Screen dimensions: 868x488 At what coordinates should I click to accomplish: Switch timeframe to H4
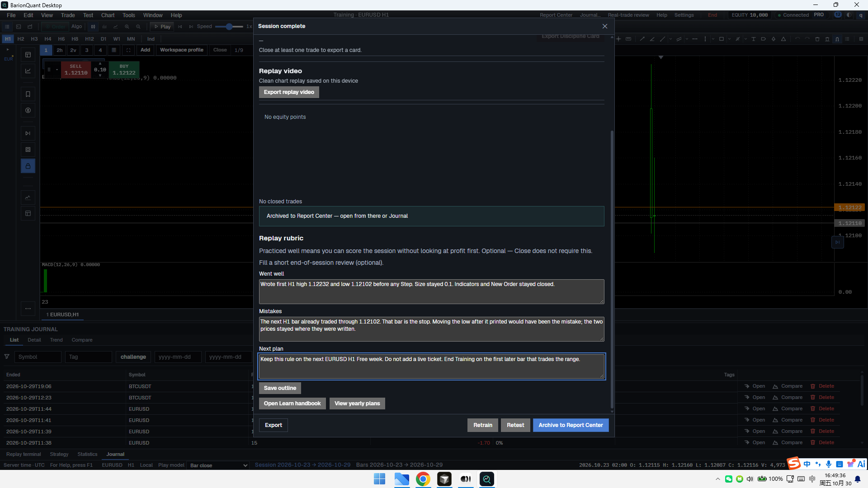[48, 39]
